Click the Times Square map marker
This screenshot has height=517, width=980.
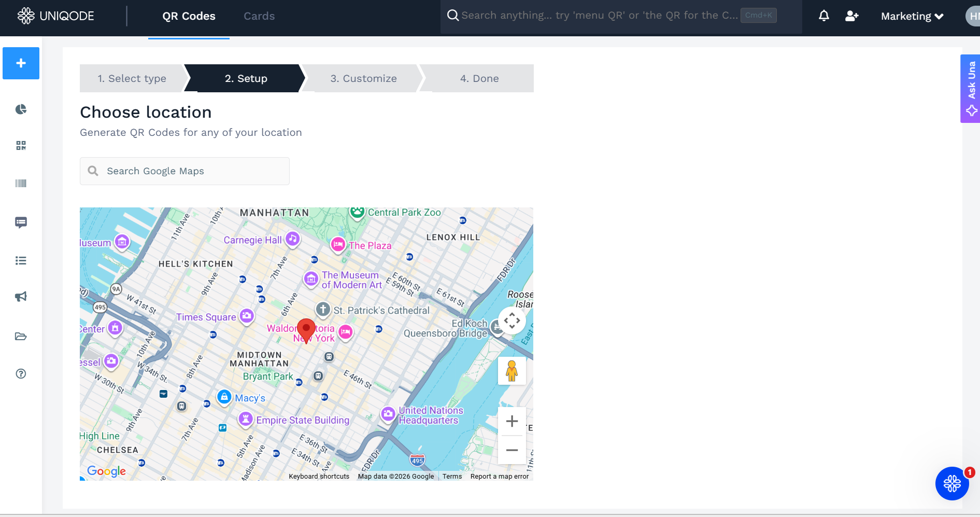pos(247,315)
